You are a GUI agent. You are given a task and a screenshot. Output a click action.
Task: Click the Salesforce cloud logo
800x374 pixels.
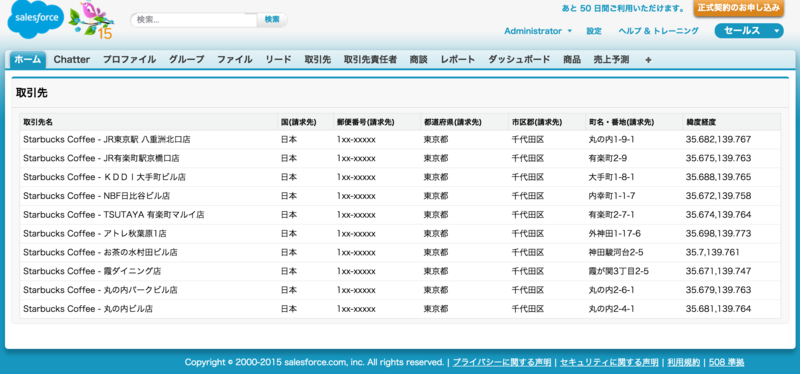(x=36, y=19)
